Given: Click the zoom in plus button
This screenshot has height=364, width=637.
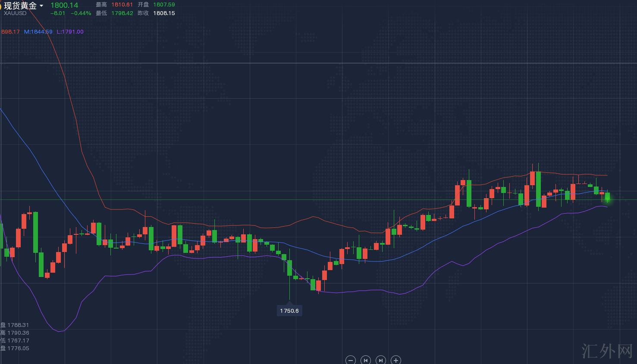Looking at the screenshot, I should (396, 360).
